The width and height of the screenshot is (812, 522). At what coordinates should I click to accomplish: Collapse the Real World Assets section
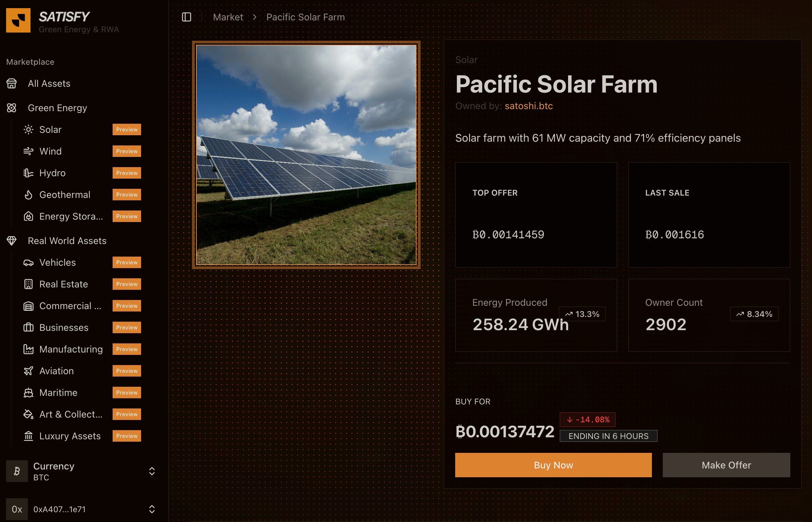[67, 241]
